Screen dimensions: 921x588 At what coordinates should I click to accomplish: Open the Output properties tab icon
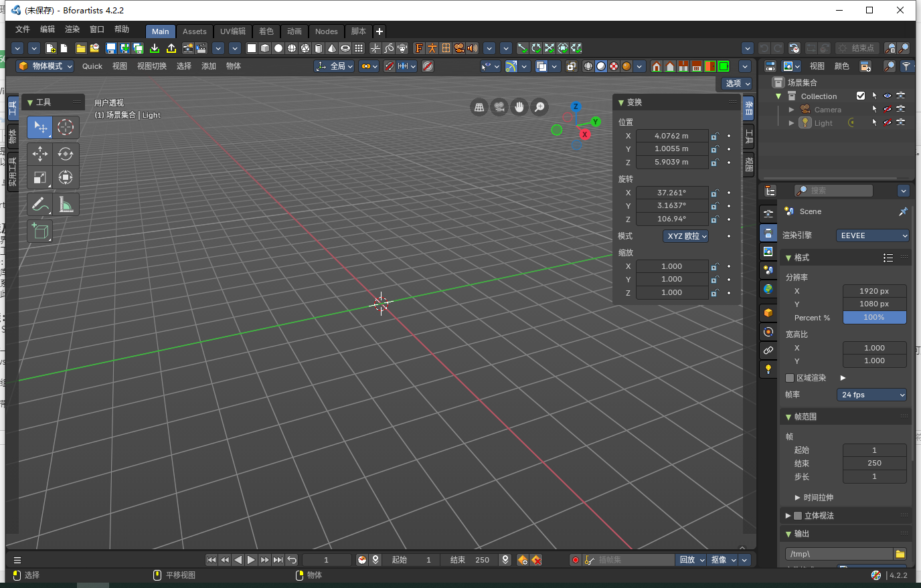pyautogui.click(x=768, y=232)
